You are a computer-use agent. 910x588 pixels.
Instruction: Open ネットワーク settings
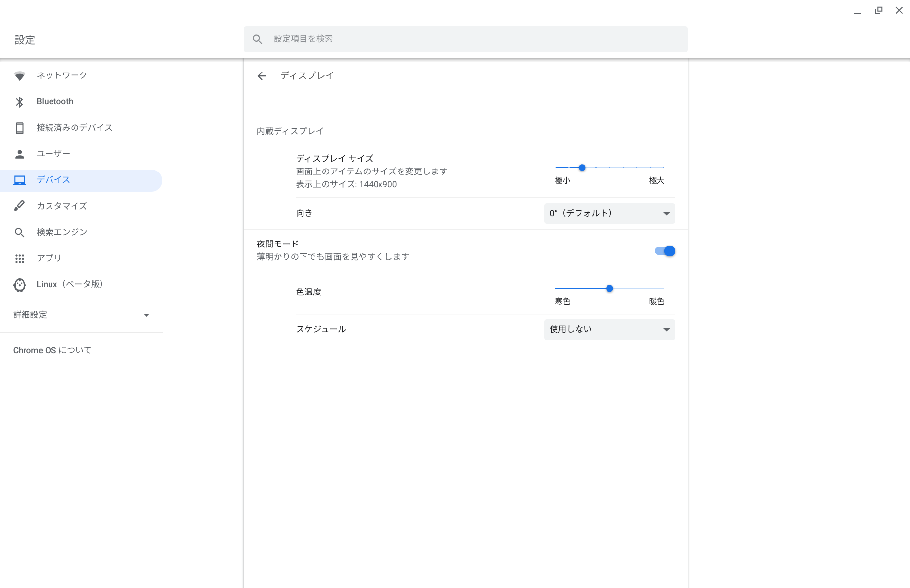pyautogui.click(x=81, y=75)
